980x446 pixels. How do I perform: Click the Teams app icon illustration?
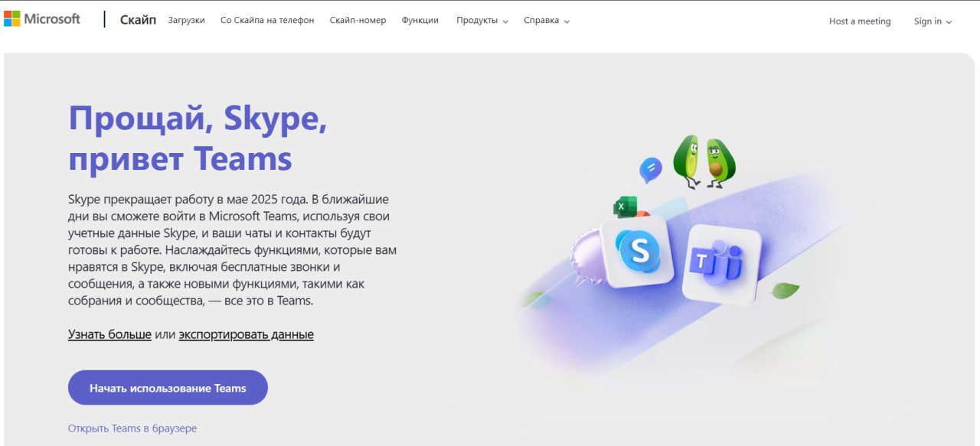click(x=721, y=263)
